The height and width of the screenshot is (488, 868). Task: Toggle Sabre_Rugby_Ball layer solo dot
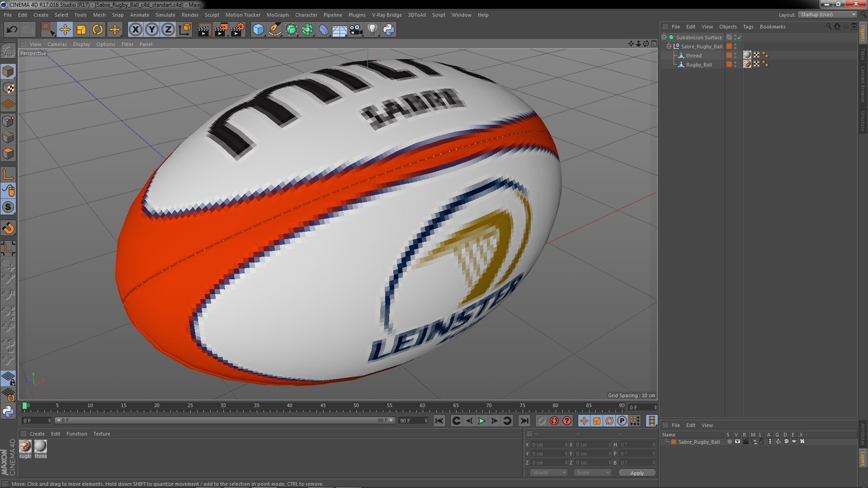tap(729, 442)
